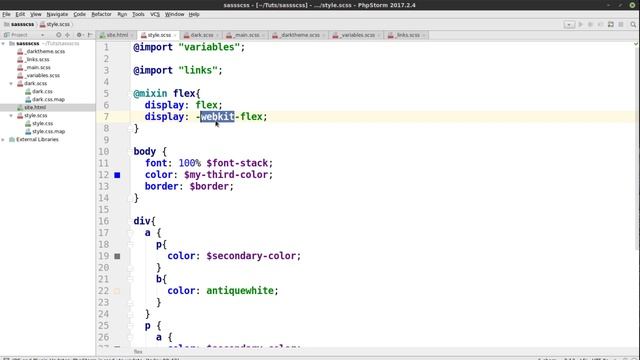Click on $secondary-color on line 19
Screen dimensions: 640x360
point(251,256)
